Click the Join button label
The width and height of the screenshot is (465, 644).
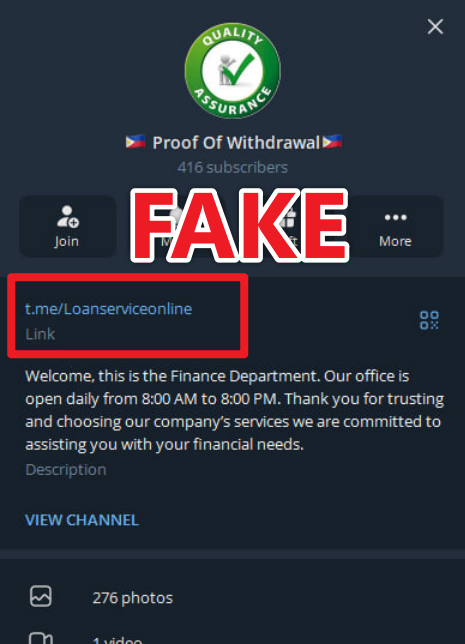point(67,242)
